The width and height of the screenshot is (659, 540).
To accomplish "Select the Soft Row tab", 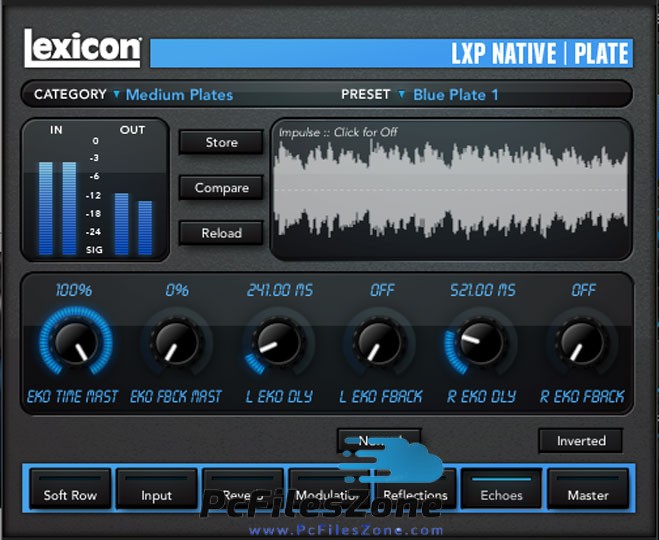I will point(71,494).
